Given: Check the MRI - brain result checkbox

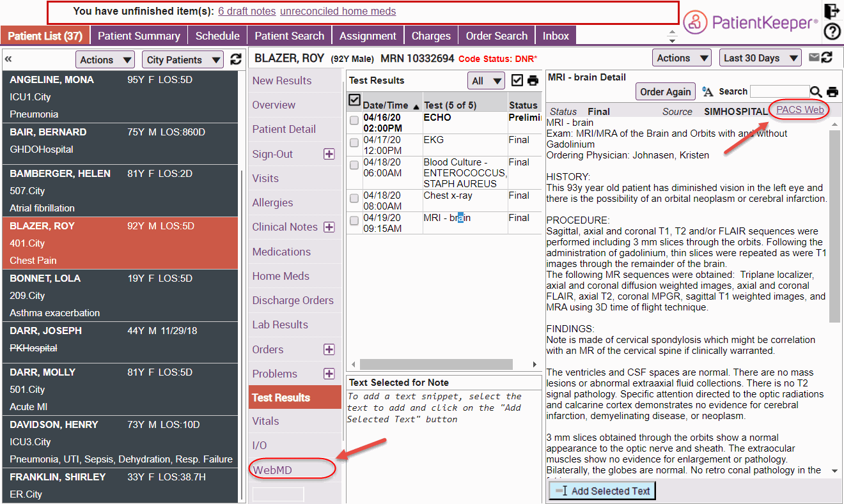Looking at the screenshot, I should (354, 221).
